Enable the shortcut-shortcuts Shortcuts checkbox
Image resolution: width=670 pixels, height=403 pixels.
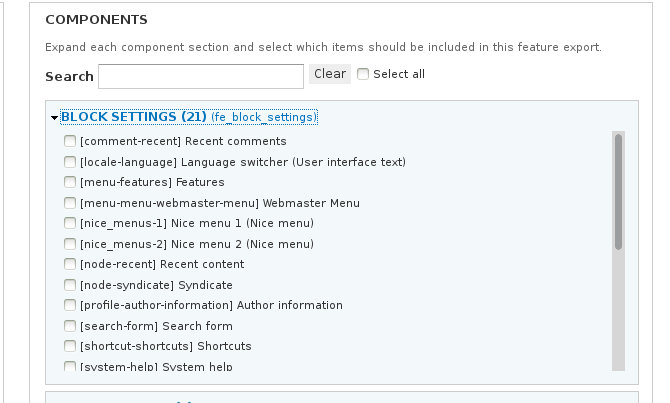tap(70, 346)
